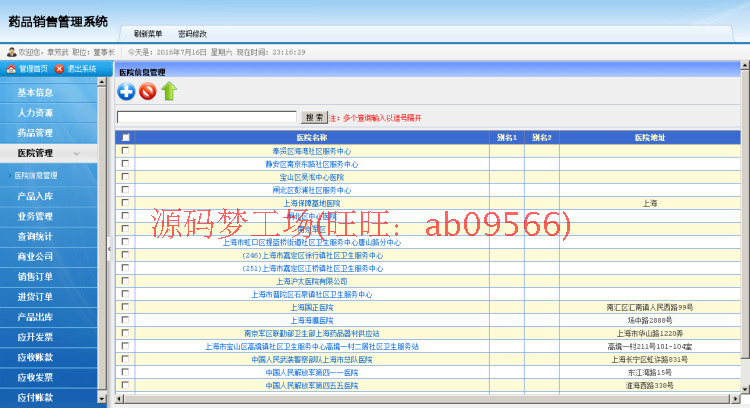Click the address cell 淮海西路338号

[x=650, y=385]
